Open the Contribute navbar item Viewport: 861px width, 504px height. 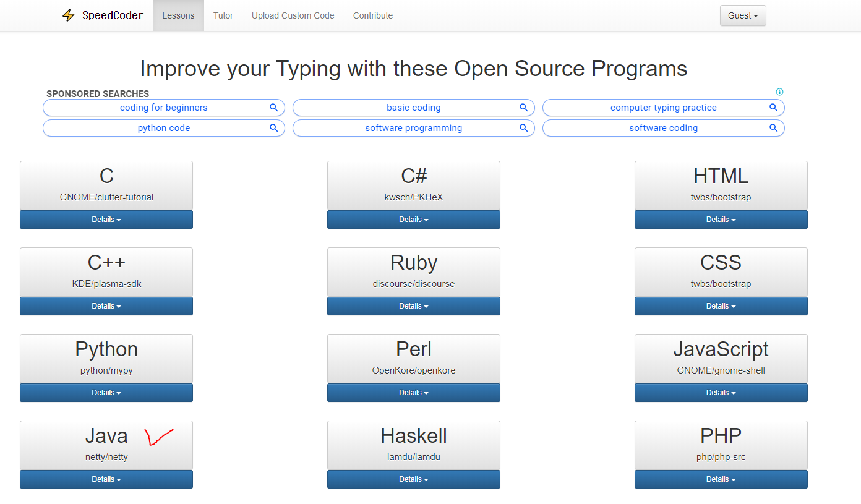[x=373, y=15]
